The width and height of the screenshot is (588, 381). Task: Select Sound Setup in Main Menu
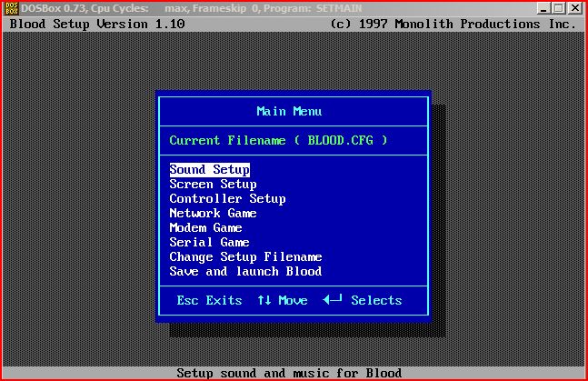(210, 170)
